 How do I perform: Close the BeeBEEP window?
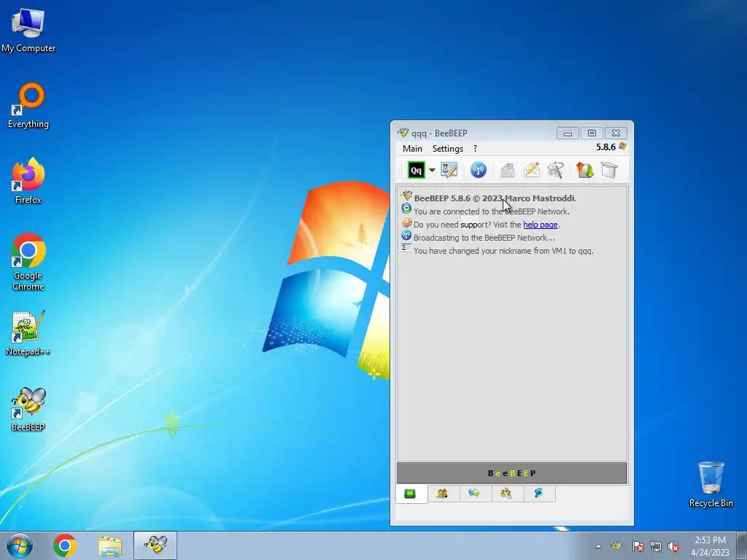coord(616,133)
